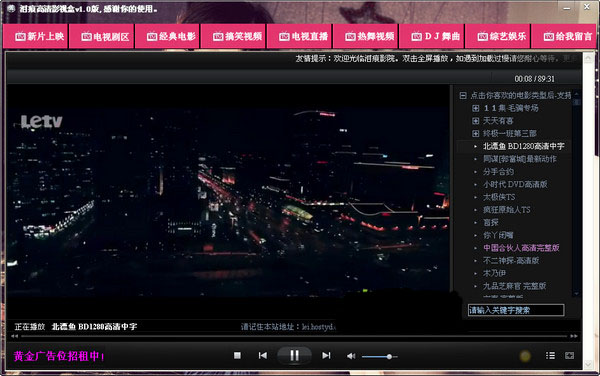Screen dimensions: 600x376
Task: Collapse the 点击你喜欢的电影类型后 root node
Action: point(463,96)
